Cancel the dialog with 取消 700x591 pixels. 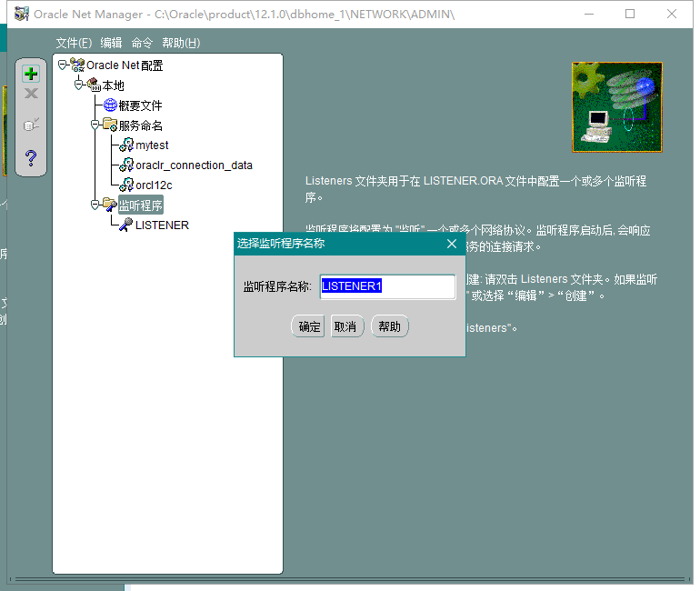coord(347,326)
